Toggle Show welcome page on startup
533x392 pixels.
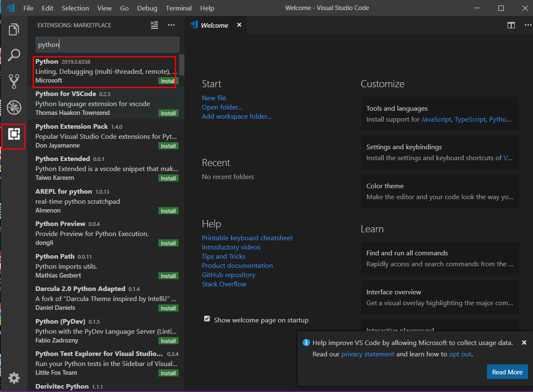207,319
